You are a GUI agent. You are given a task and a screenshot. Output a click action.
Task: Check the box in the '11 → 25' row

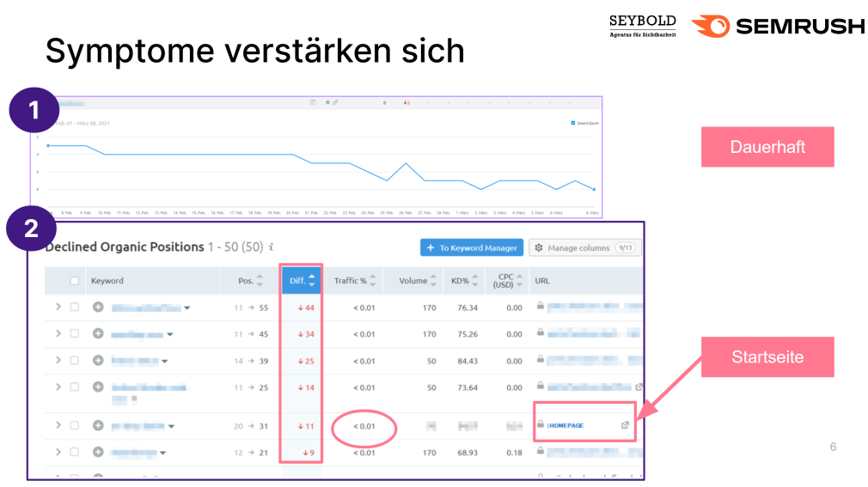(74, 387)
